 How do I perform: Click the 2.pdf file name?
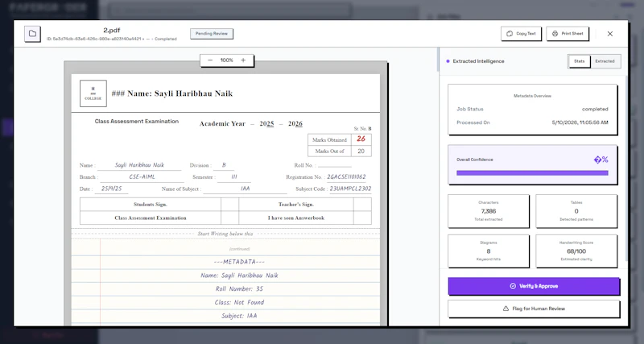pos(112,31)
